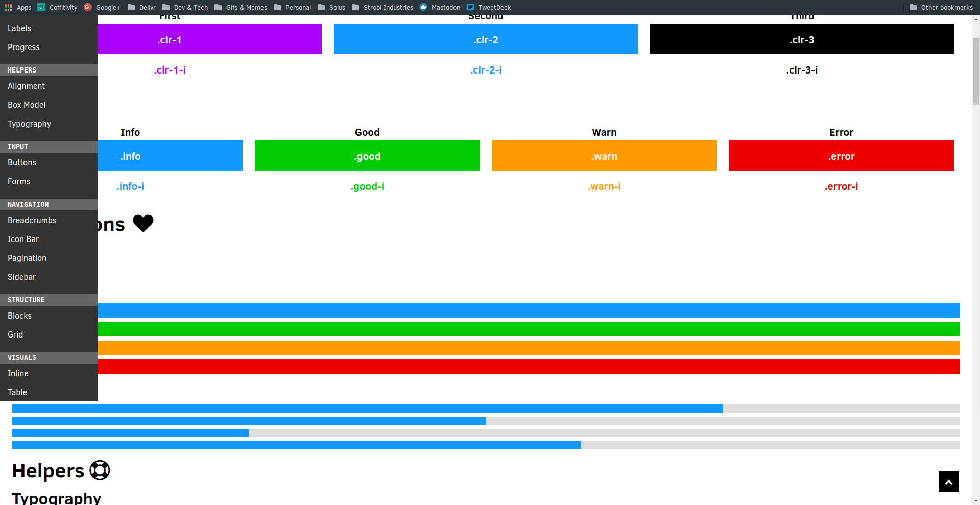Click the first, longest-filled progress bar
This screenshot has height=505, width=980.
[486, 408]
